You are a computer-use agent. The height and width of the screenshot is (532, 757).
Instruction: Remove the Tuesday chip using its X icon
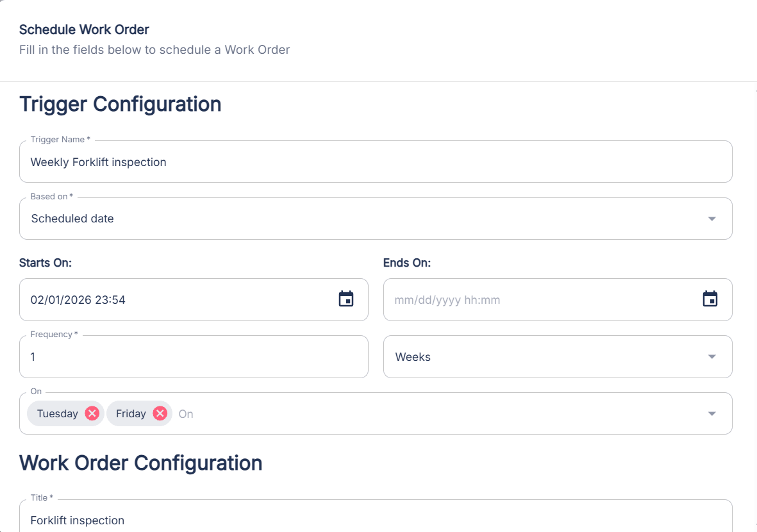92,413
